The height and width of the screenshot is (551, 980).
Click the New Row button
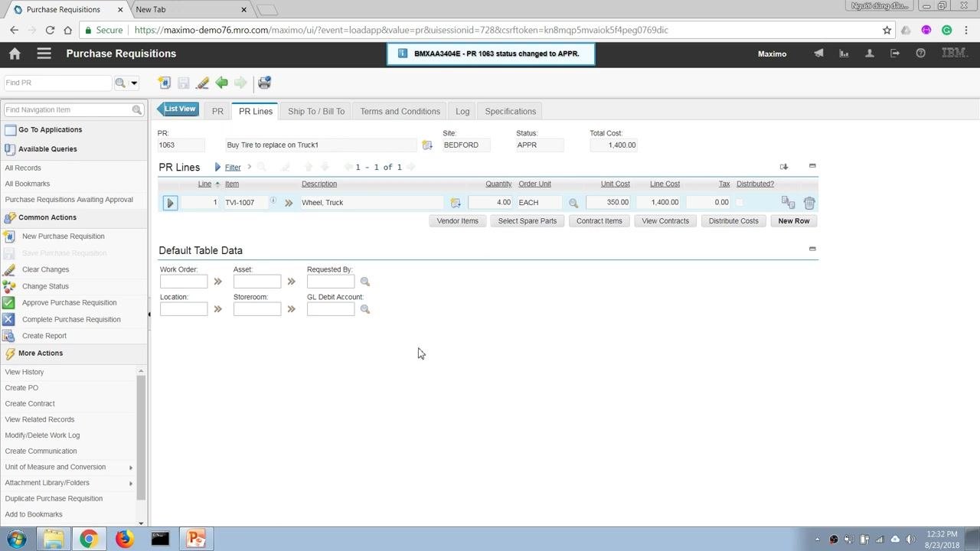[x=794, y=221]
